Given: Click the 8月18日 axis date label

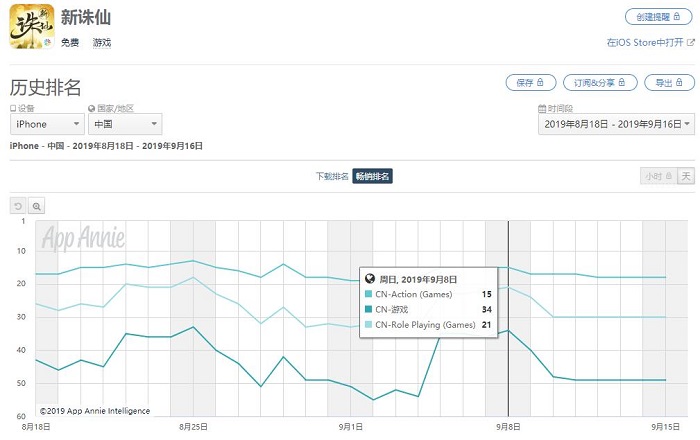Looking at the screenshot, I should (36, 427).
